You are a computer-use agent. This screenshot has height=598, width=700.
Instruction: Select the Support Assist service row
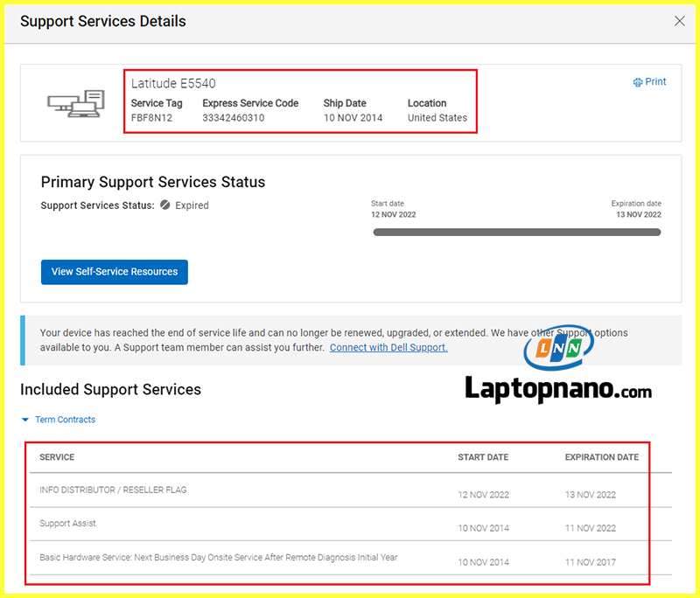pyautogui.click(x=351, y=524)
